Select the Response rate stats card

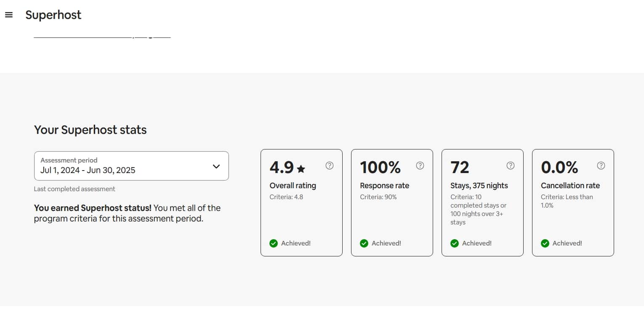[x=392, y=203]
